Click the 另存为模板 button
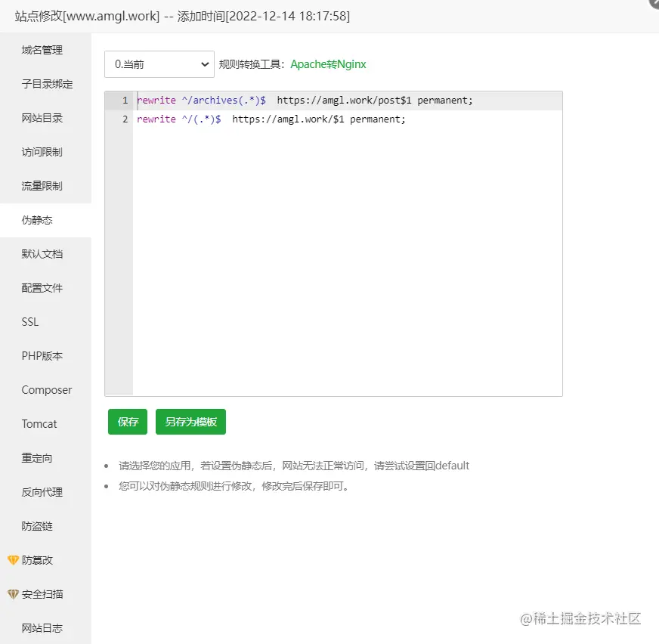This screenshot has height=644, width=659. tap(190, 422)
